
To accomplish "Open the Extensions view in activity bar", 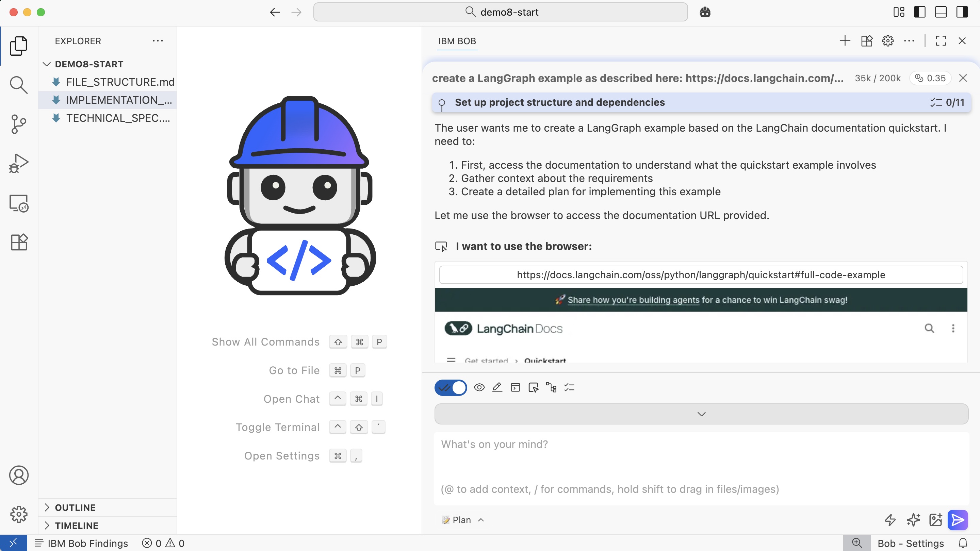I will tap(18, 242).
